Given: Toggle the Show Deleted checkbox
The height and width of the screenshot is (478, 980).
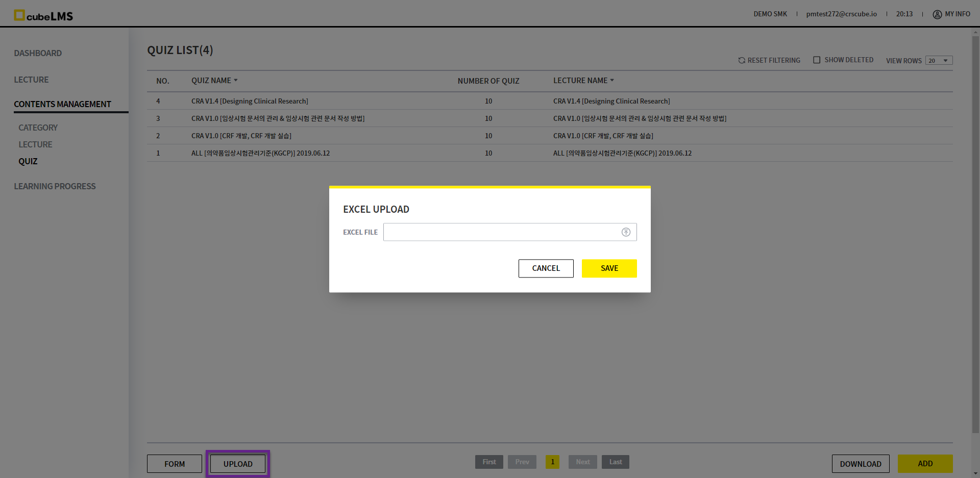Looking at the screenshot, I should (x=817, y=60).
